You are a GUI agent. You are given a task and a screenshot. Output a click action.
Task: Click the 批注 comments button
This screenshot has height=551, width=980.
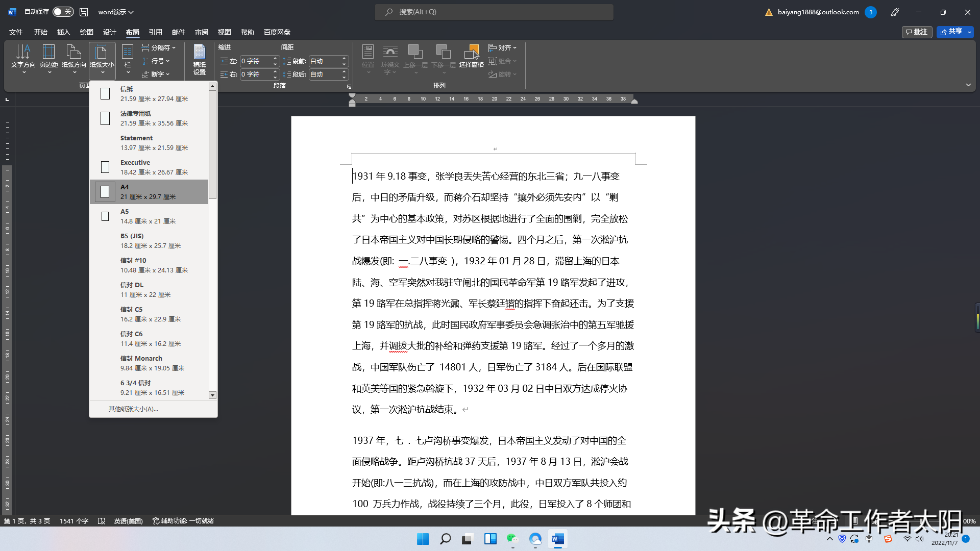click(x=917, y=32)
